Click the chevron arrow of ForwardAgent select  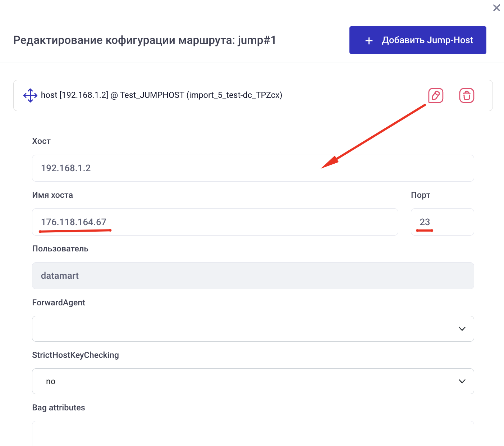[462, 329]
